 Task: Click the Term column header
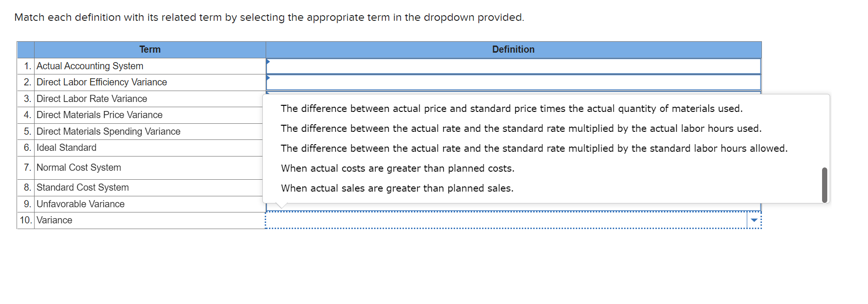150,49
